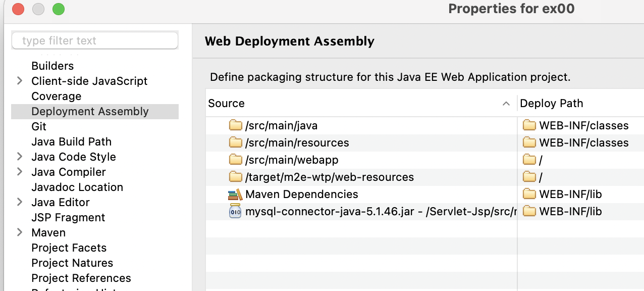Click the folder icon beside /target/m2e-wtp/web-resources
The image size is (644, 291).
tap(235, 177)
